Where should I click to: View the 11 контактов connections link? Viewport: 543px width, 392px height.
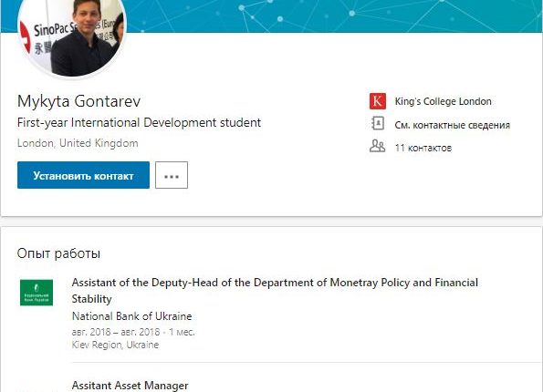pos(423,148)
